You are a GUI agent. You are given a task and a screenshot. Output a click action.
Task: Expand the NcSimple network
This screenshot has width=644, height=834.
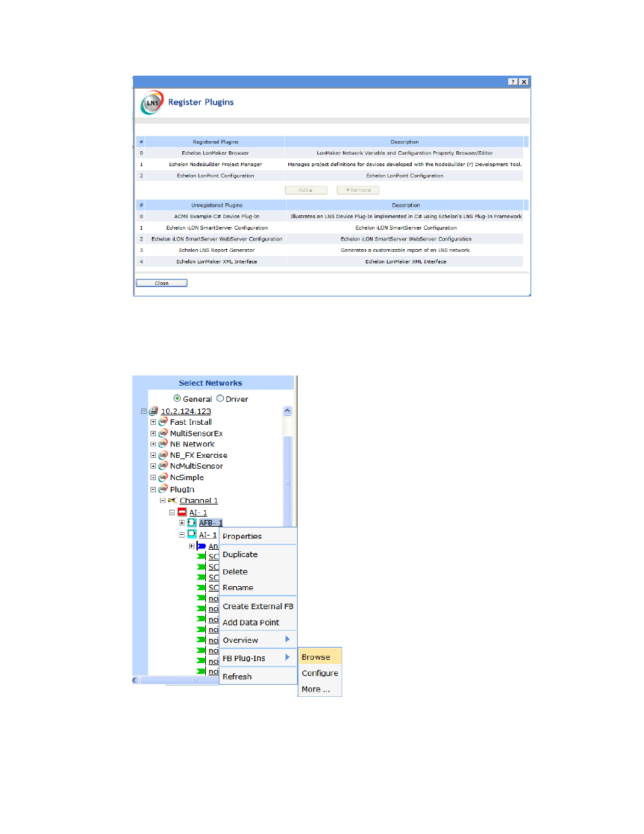tap(153, 477)
